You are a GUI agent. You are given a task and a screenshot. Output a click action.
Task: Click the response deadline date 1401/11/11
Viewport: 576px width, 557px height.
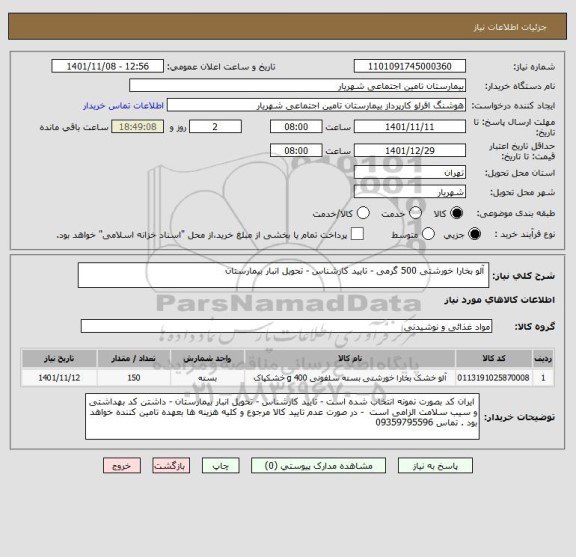[x=410, y=127]
